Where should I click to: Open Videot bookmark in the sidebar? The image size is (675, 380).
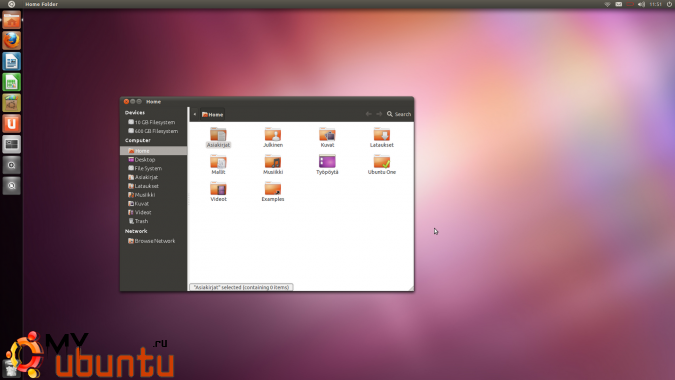click(153, 212)
